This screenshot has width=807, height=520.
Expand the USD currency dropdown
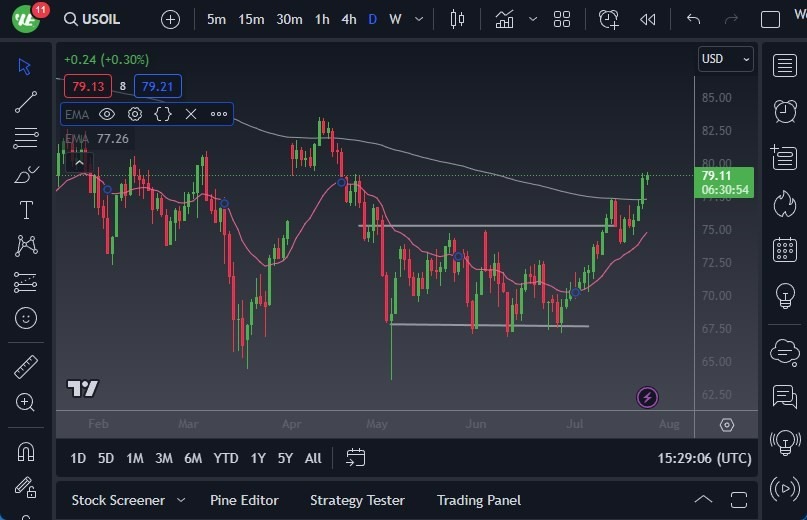(x=725, y=59)
